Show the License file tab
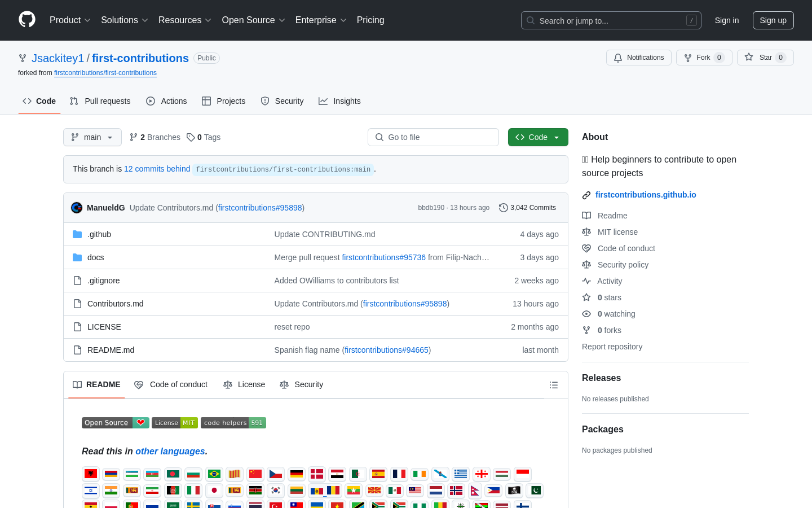 (244, 385)
